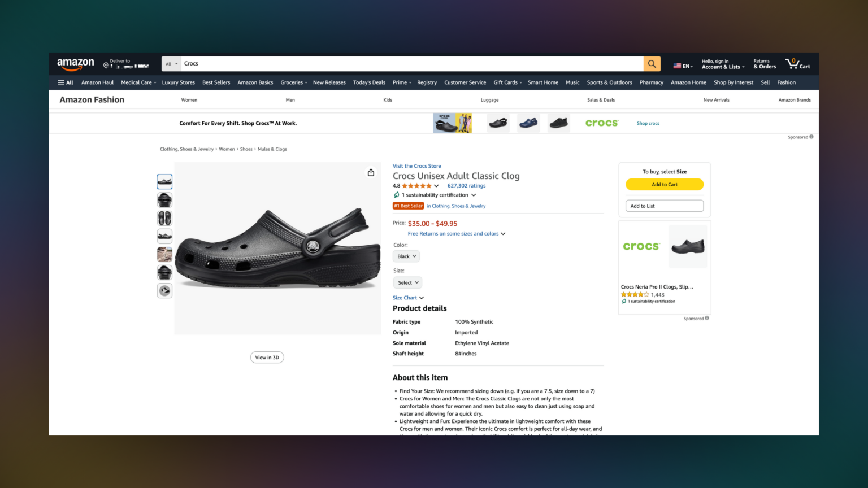Screen dimensions: 868x488
Task: Click the Add to Cart button
Action: pos(664,184)
